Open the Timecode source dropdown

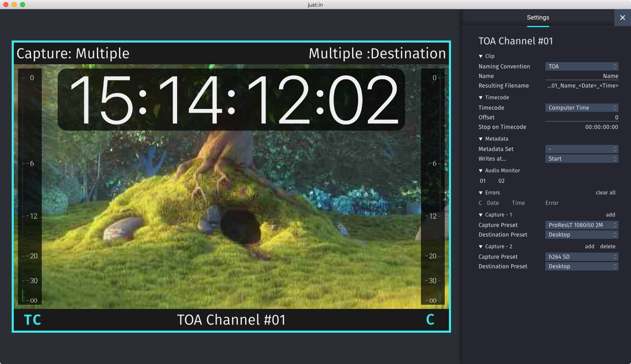(582, 108)
